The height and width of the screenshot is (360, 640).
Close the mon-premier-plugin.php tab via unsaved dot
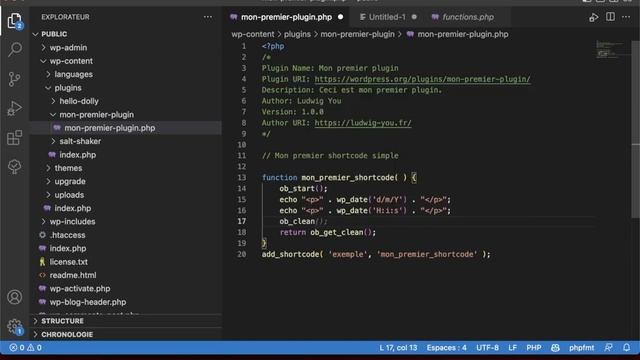pos(340,17)
